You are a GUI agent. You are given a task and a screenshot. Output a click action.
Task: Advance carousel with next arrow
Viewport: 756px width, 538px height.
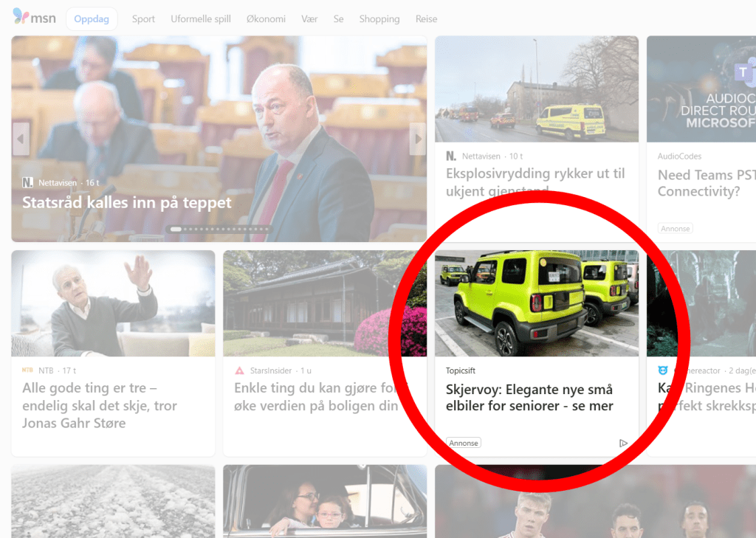point(418,139)
